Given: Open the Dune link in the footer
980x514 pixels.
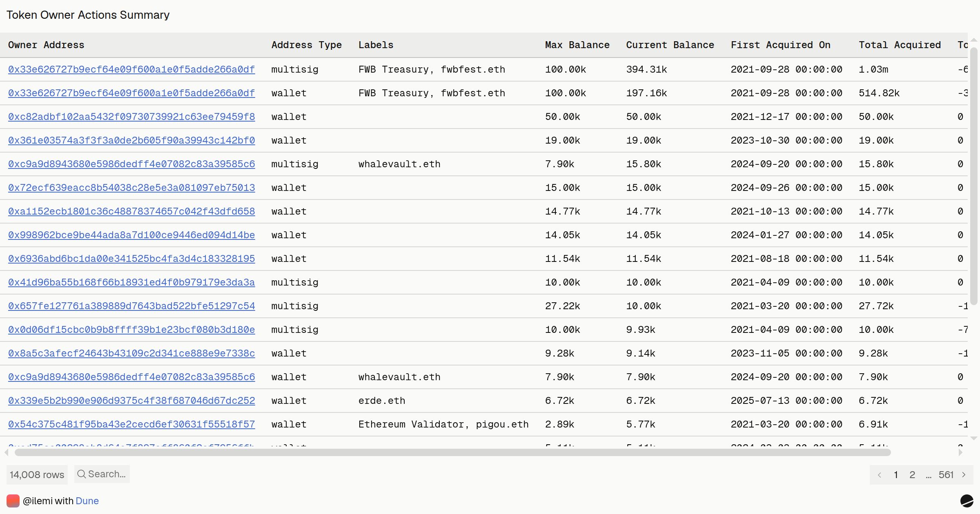Looking at the screenshot, I should pyautogui.click(x=87, y=501).
